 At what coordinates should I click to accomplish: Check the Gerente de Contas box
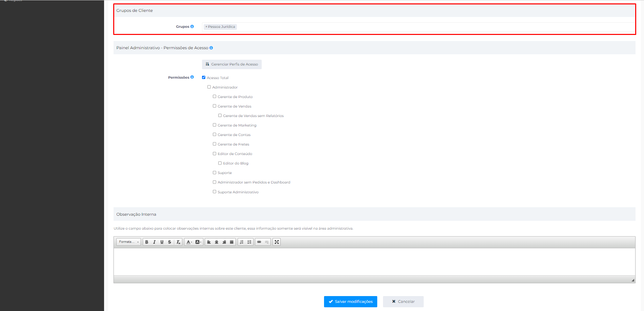(x=215, y=134)
